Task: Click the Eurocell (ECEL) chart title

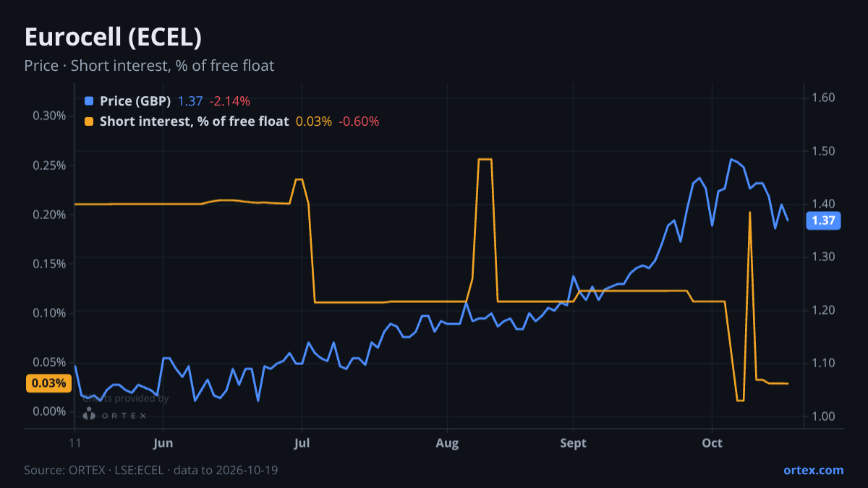Action: point(113,37)
